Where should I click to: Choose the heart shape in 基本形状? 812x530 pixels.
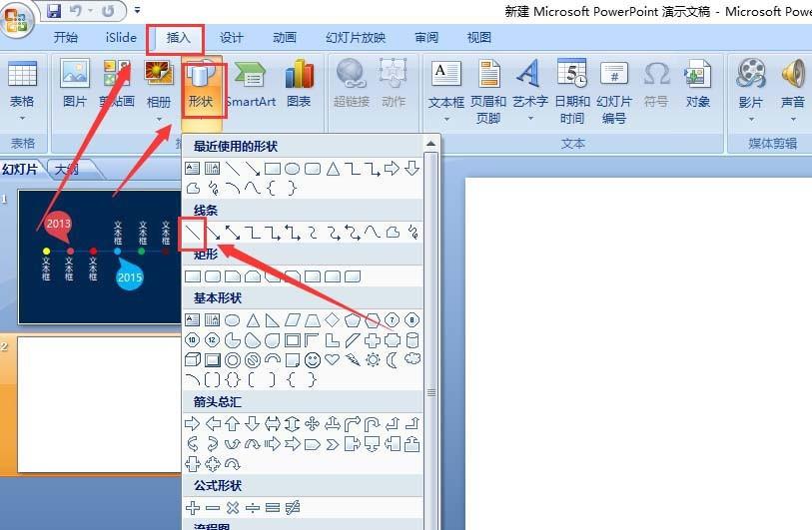333,359
